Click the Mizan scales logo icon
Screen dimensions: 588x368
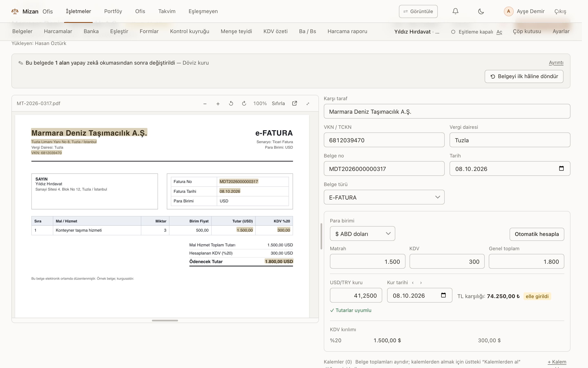click(15, 11)
